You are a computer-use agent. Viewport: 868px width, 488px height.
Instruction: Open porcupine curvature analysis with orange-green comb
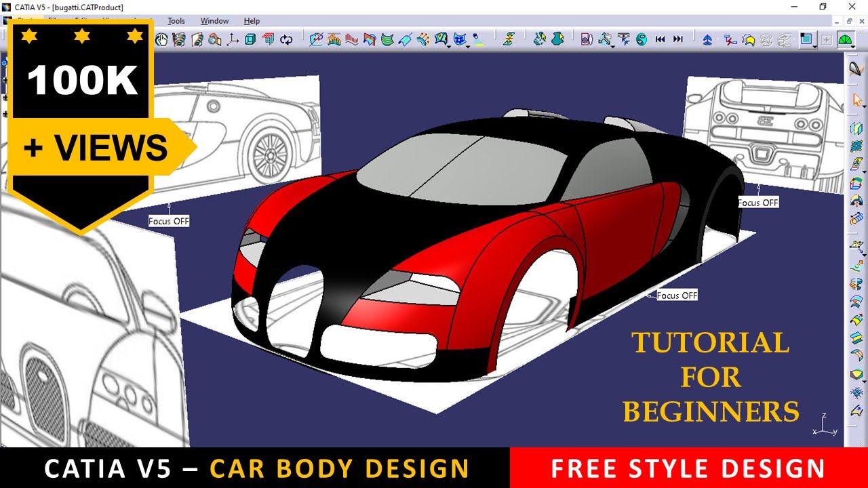point(334,40)
